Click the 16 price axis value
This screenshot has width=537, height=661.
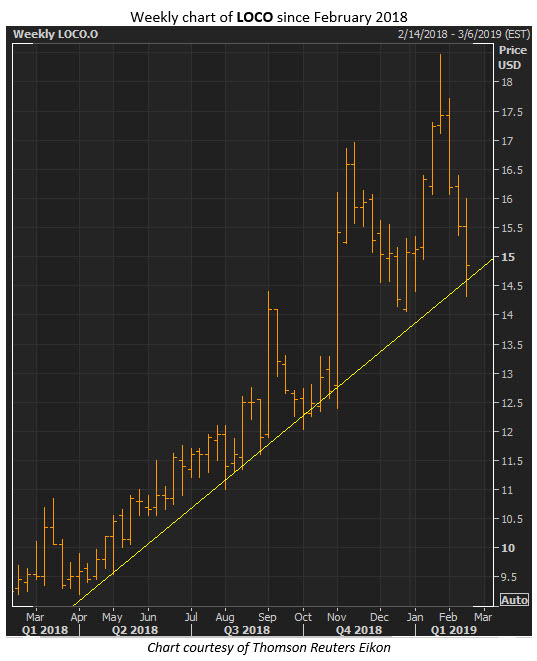click(507, 199)
